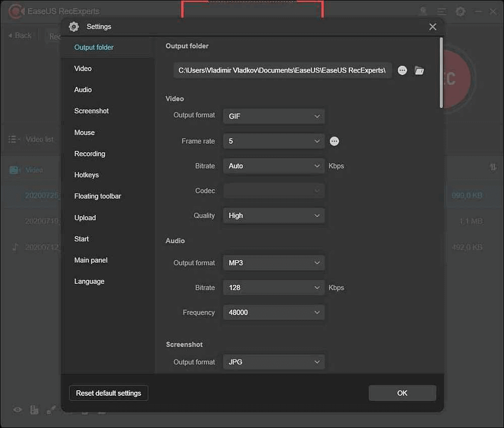Confirm settings with OK button
504x428 pixels.
402,393
